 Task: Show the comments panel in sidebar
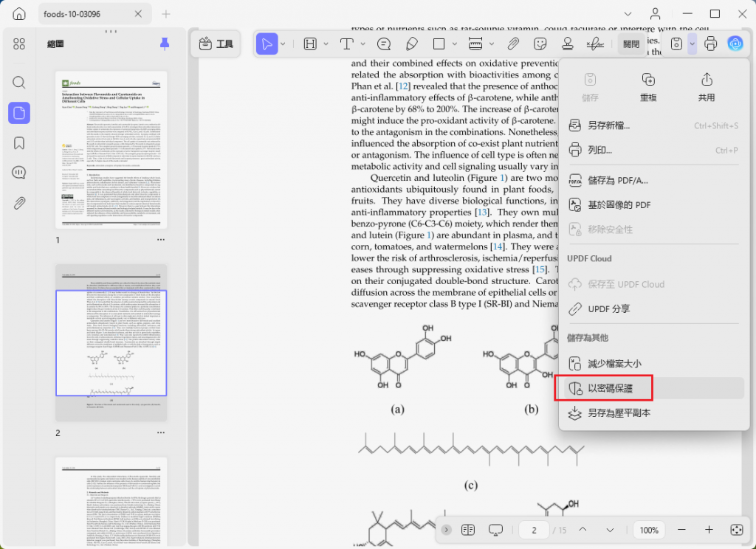pos(19,172)
